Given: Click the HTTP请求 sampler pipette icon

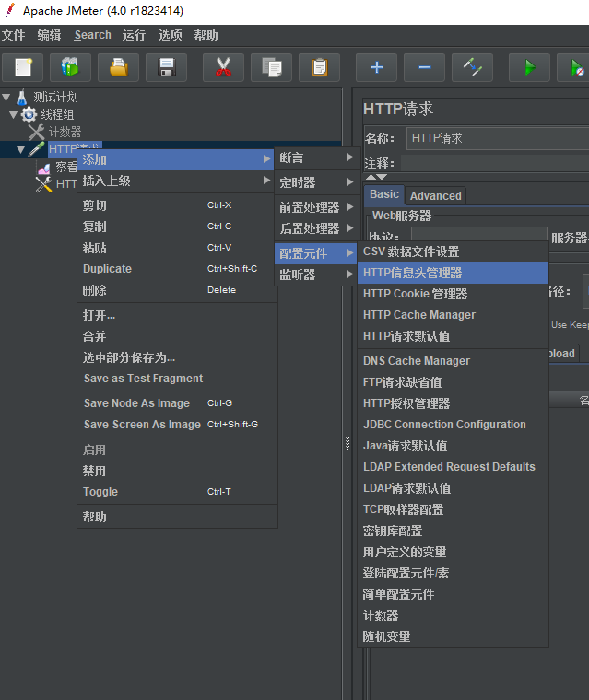Looking at the screenshot, I should tap(36, 148).
